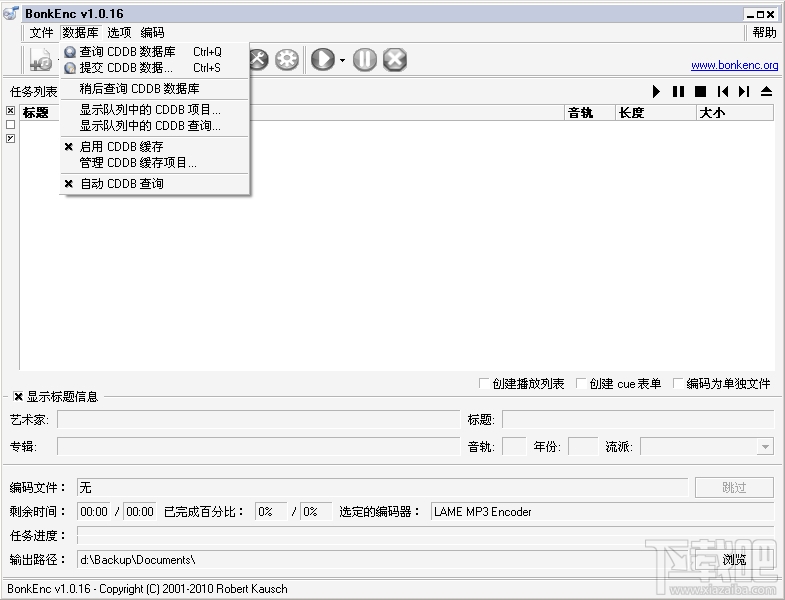Open the www.bonkenc.org link
This screenshot has width=785, height=600.
(734, 65)
